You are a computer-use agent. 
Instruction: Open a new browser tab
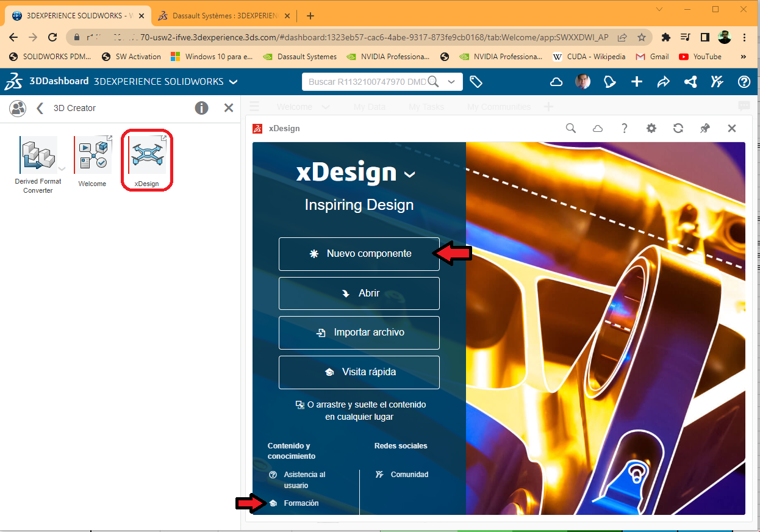pos(310,16)
